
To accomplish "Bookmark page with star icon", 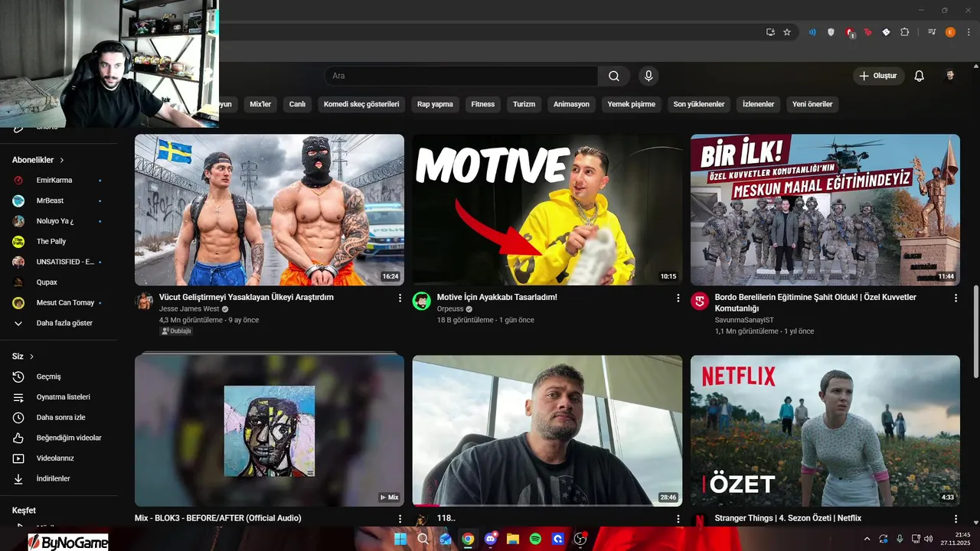I will (787, 32).
